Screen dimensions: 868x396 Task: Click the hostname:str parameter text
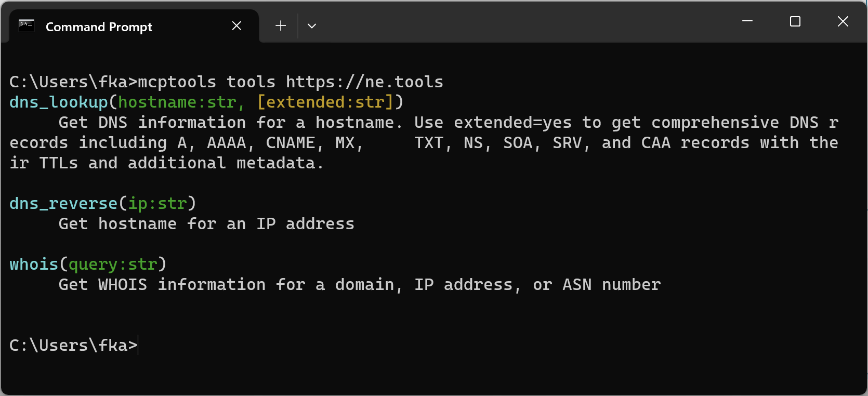pos(177,102)
